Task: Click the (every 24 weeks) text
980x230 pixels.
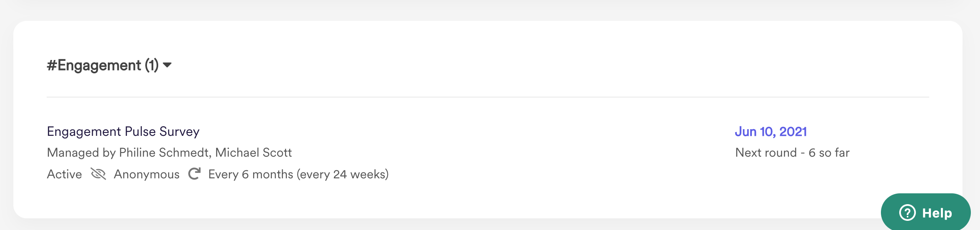Action: (343, 174)
